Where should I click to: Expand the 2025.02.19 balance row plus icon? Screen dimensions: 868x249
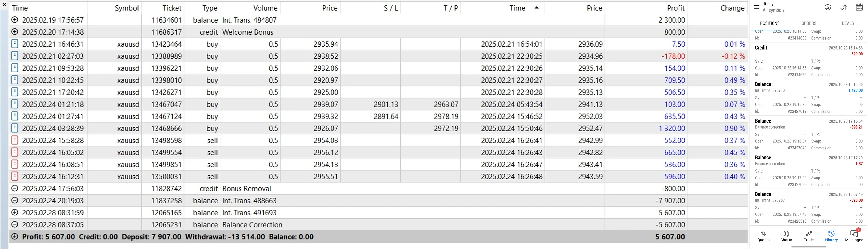click(14, 20)
